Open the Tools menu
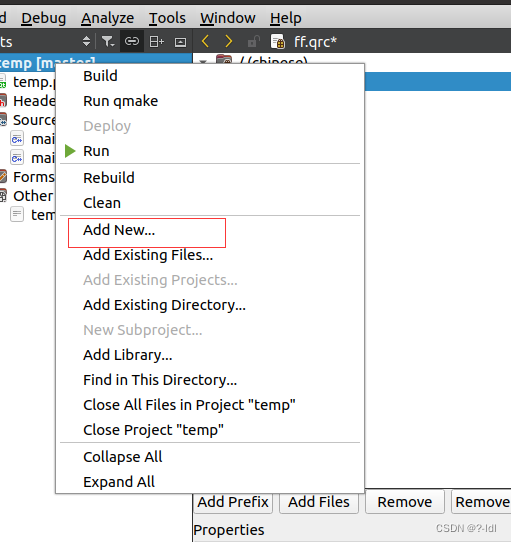Screen dimensions: 511x542 coord(167,18)
